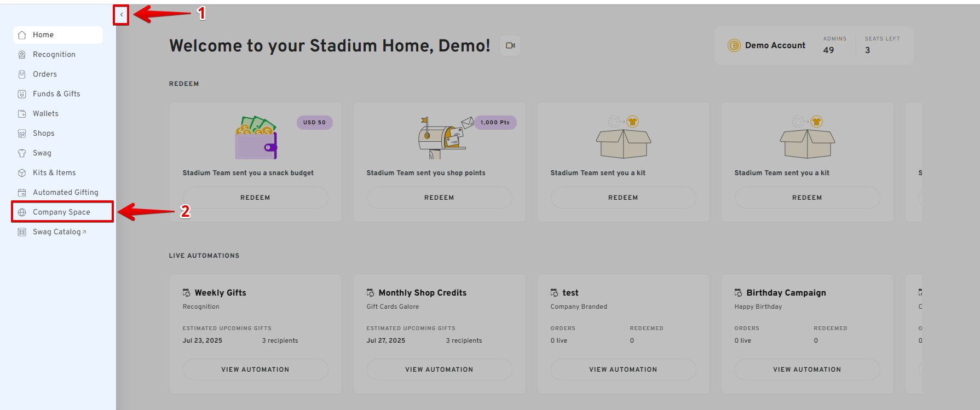View the Monthly Shop Credits automation
The height and width of the screenshot is (410, 980).
pyautogui.click(x=439, y=369)
